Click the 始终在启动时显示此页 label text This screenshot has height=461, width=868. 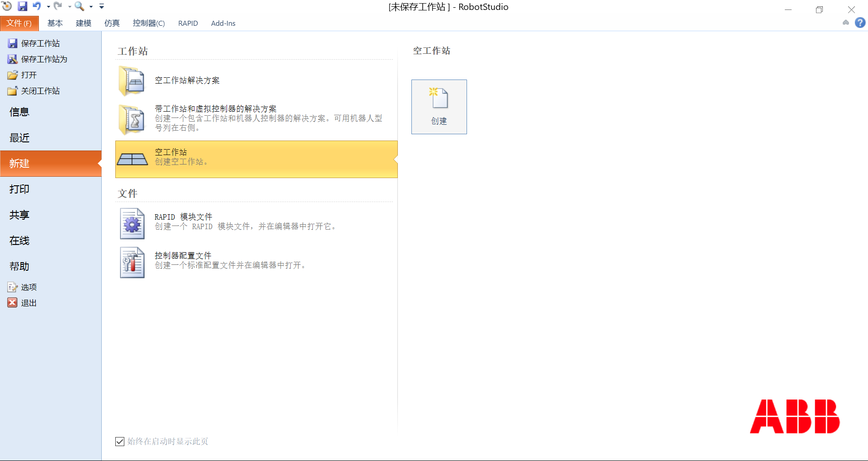pyautogui.click(x=168, y=442)
